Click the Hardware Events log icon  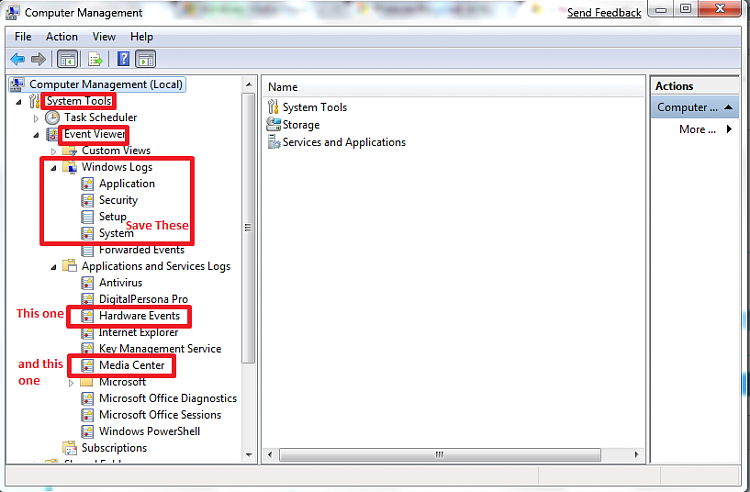(x=87, y=316)
